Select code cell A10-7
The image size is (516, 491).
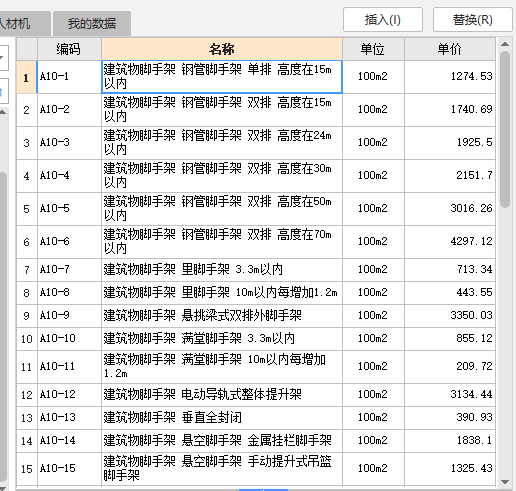point(69,270)
